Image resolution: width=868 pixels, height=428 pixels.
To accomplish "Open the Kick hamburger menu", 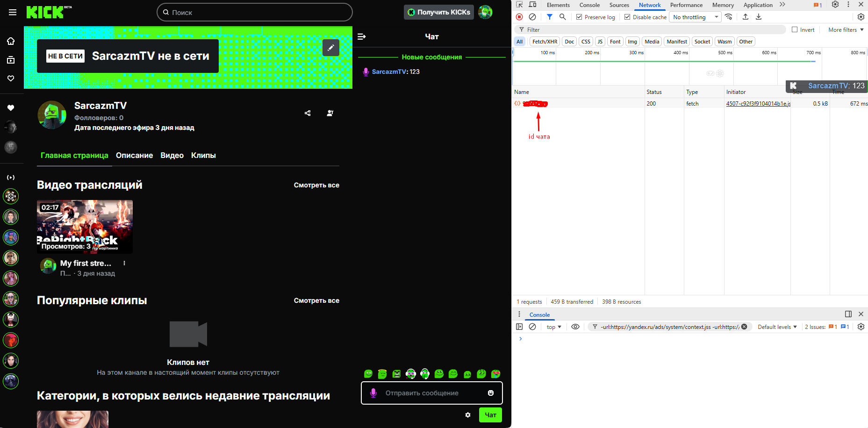I will tap(13, 13).
